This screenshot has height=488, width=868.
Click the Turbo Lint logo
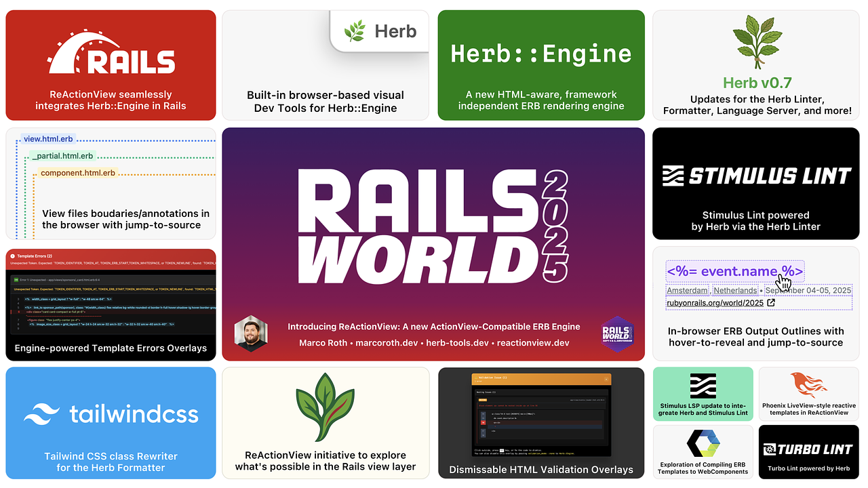click(x=809, y=449)
